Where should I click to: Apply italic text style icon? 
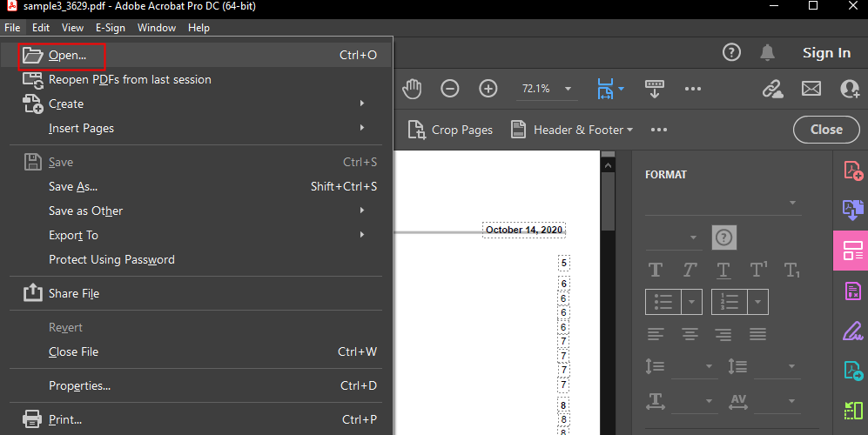pyautogui.click(x=690, y=270)
